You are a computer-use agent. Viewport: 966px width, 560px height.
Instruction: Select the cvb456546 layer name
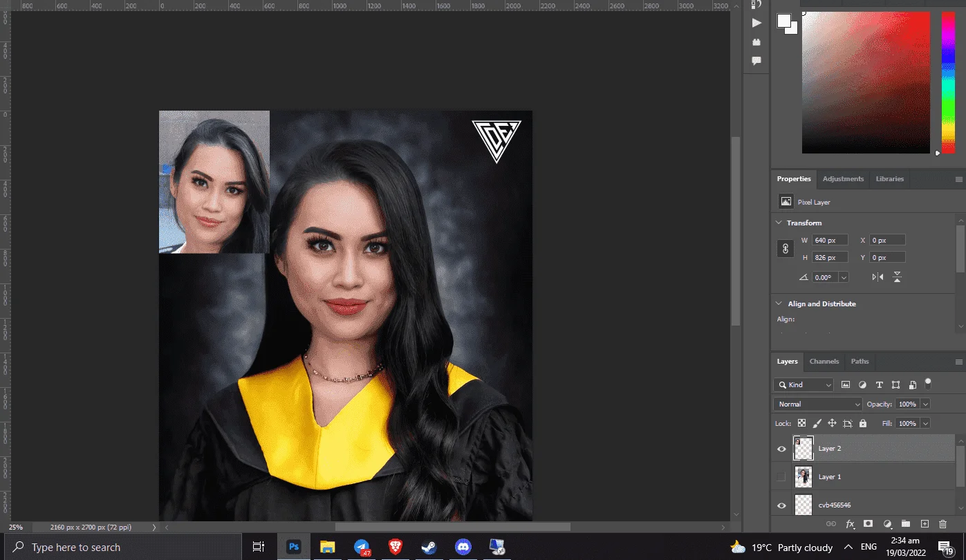coord(835,505)
